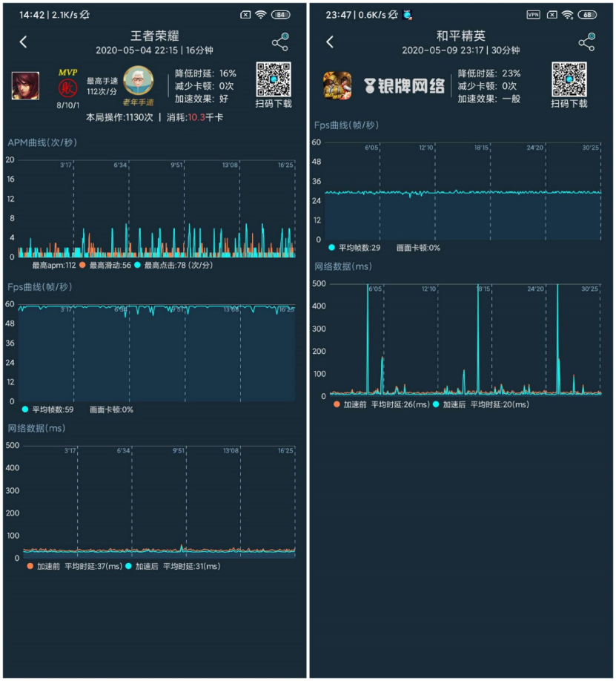Tap the MVP 败 badge
This screenshot has height=681, width=616.
pyautogui.click(x=67, y=87)
